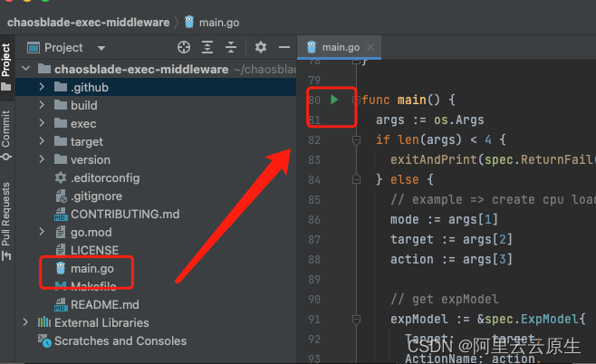Click line number 86 in gutter
Viewport: 596px width, 364px height.
point(314,220)
